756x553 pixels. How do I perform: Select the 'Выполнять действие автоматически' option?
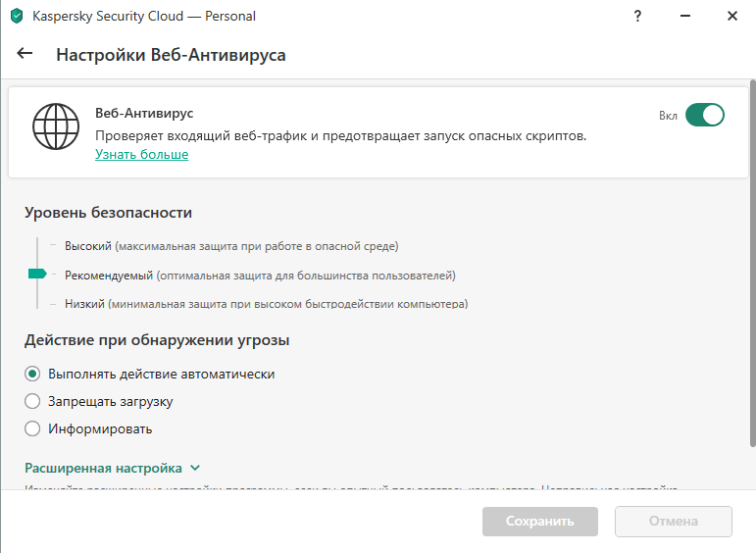pyautogui.click(x=32, y=374)
